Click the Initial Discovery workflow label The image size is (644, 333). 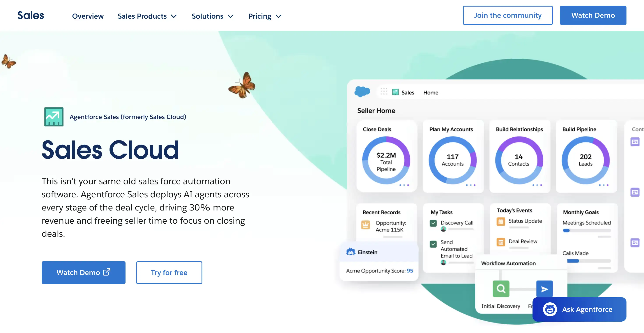coord(501,306)
